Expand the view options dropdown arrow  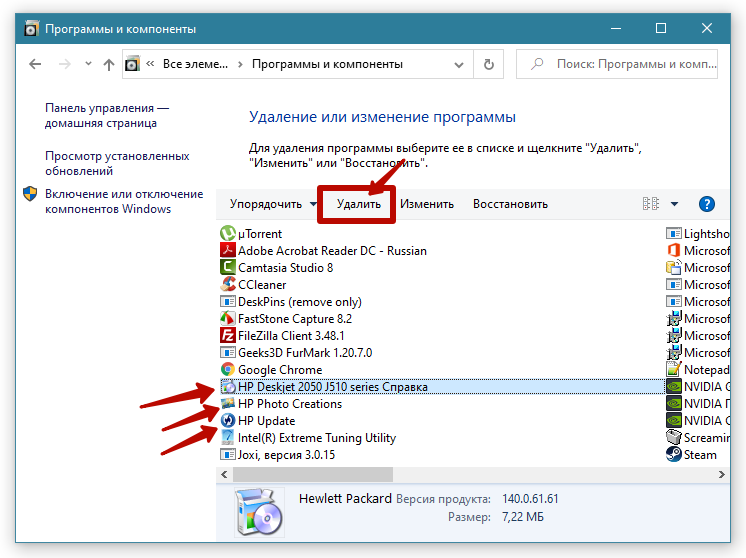tap(675, 204)
